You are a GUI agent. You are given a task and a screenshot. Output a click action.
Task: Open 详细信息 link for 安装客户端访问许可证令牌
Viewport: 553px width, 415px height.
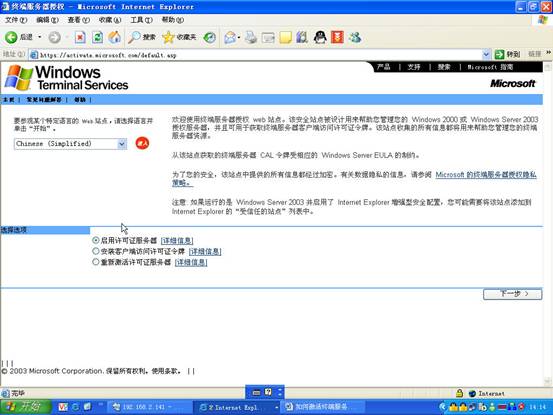point(205,251)
